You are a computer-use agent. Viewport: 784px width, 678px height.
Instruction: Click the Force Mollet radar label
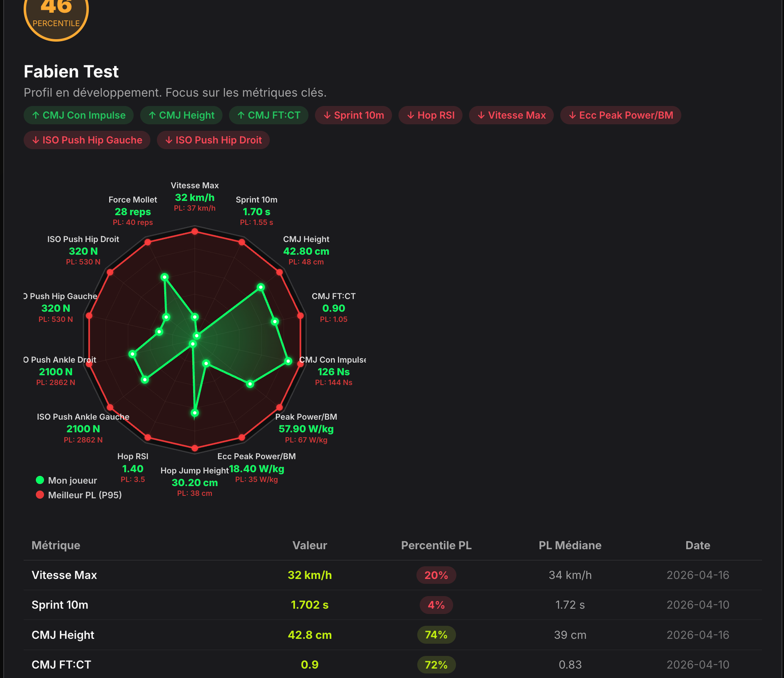pyautogui.click(x=133, y=200)
